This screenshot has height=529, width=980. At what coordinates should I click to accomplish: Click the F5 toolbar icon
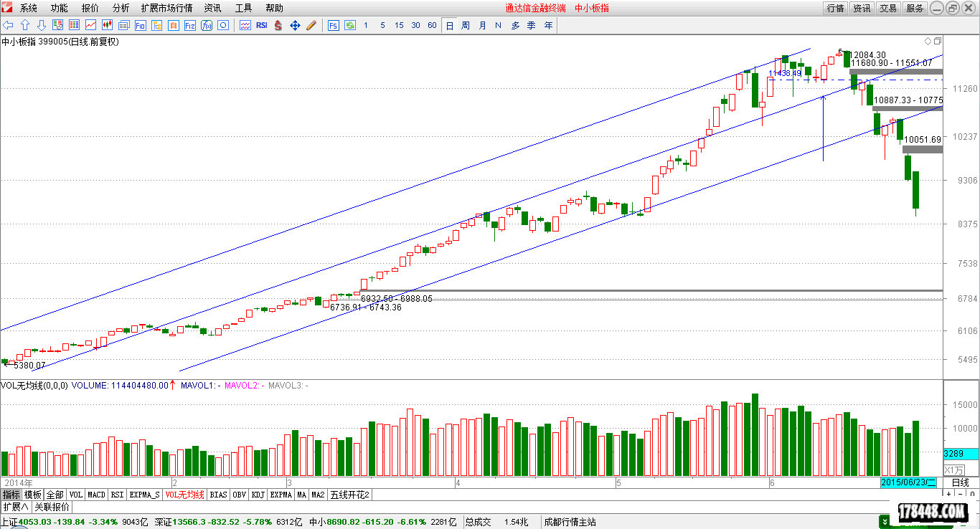334,25
